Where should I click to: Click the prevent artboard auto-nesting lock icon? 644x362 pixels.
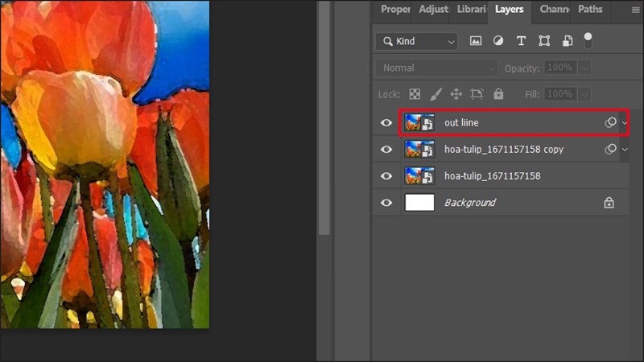pyautogui.click(x=477, y=94)
